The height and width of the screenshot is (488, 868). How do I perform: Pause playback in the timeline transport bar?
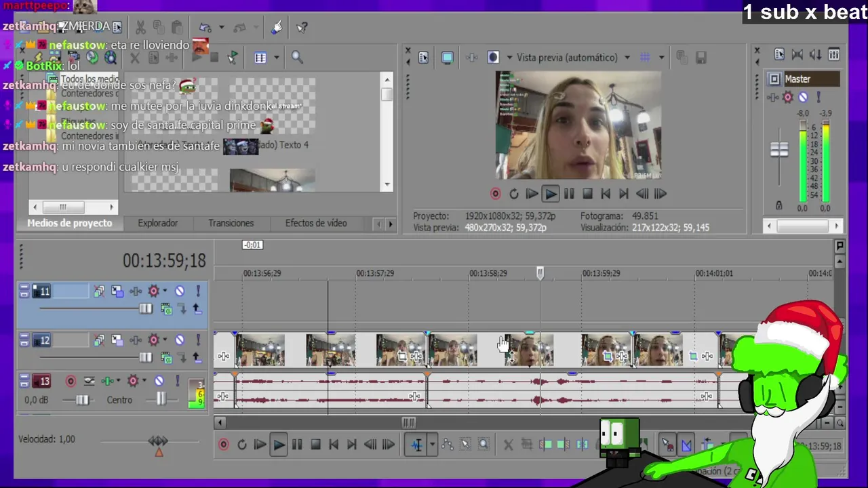[297, 445]
